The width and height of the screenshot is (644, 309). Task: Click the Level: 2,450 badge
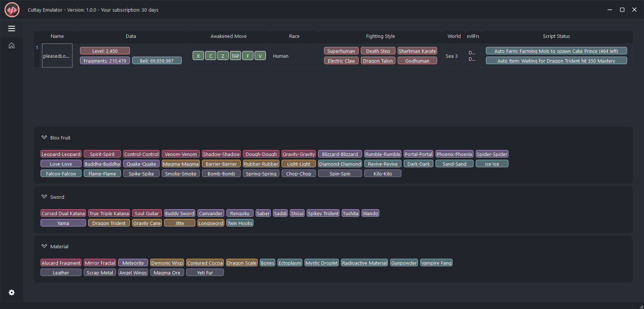105,51
